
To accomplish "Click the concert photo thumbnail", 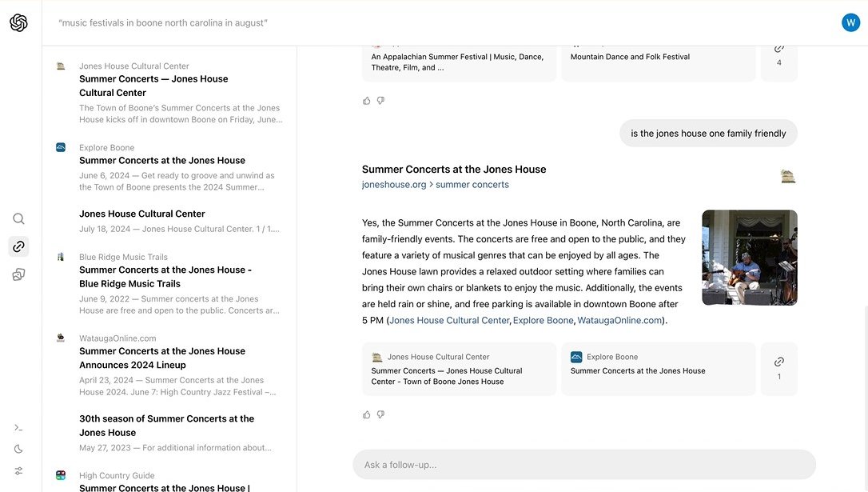I will click(x=749, y=258).
